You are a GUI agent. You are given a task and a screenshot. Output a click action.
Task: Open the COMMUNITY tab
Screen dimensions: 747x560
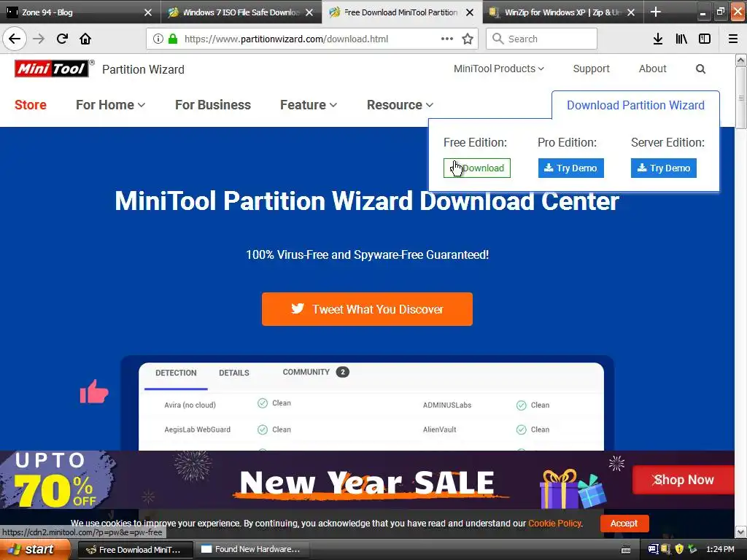tap(315, 372)
